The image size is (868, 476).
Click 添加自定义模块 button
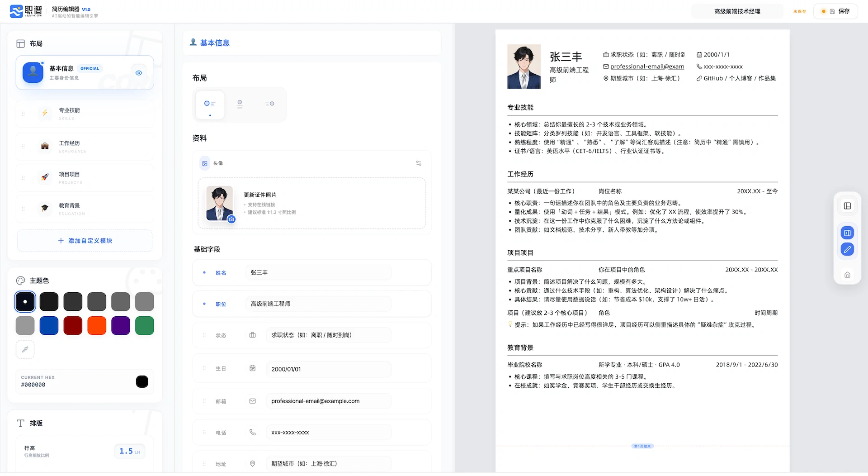(x=85, y=241)
